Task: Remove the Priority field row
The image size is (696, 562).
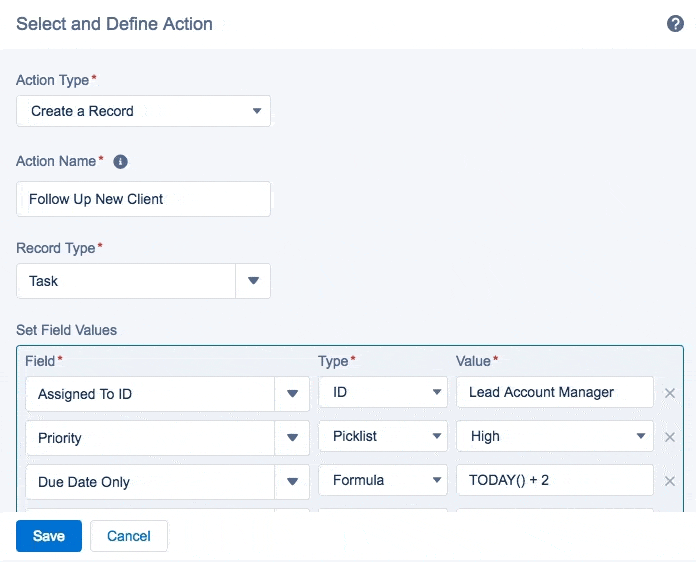Action: pos(670,437)
